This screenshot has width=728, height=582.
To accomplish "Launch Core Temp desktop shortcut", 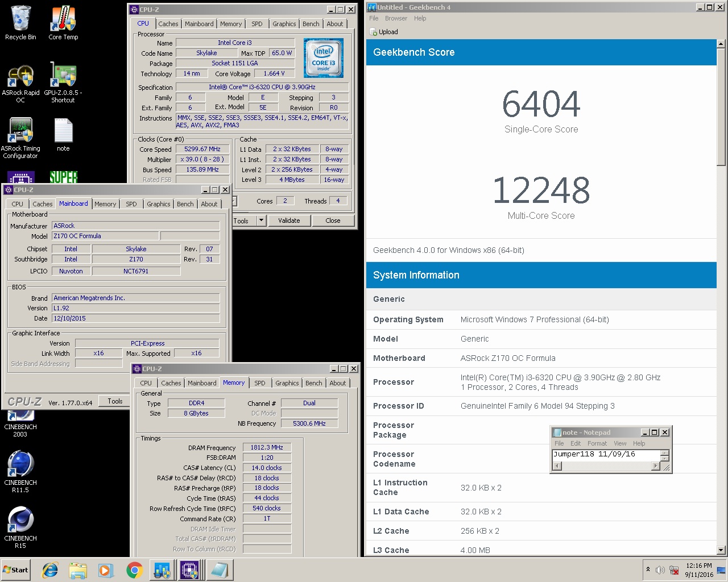I will pos(63,23).
